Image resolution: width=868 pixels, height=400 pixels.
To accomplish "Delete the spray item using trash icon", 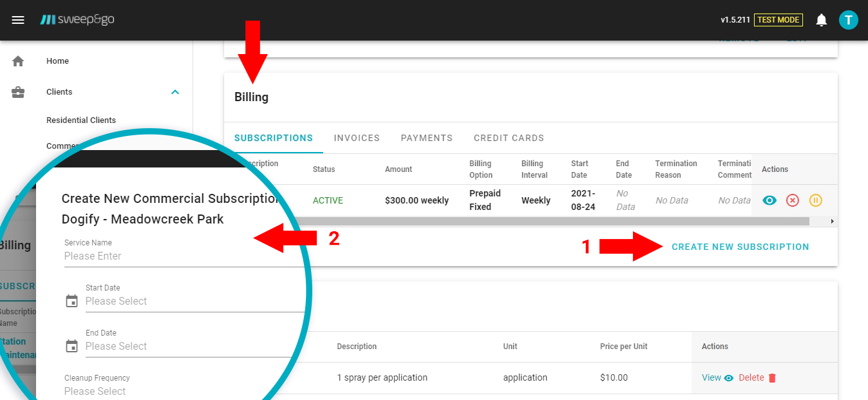I will click(772, 378).
